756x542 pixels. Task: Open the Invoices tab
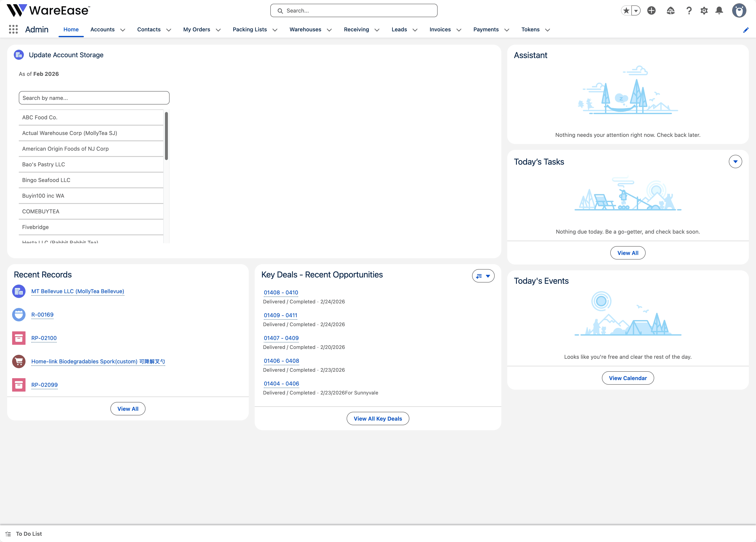click(440, 30)
